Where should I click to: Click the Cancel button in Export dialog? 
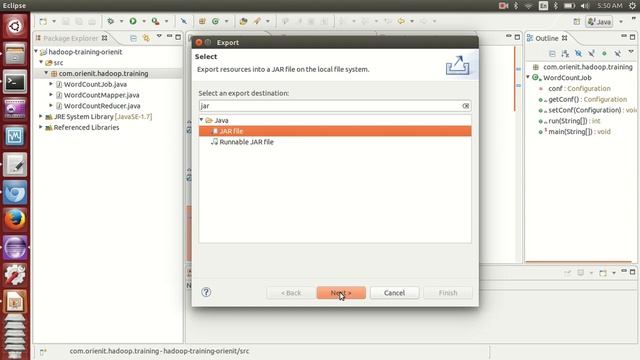point(394,293)
